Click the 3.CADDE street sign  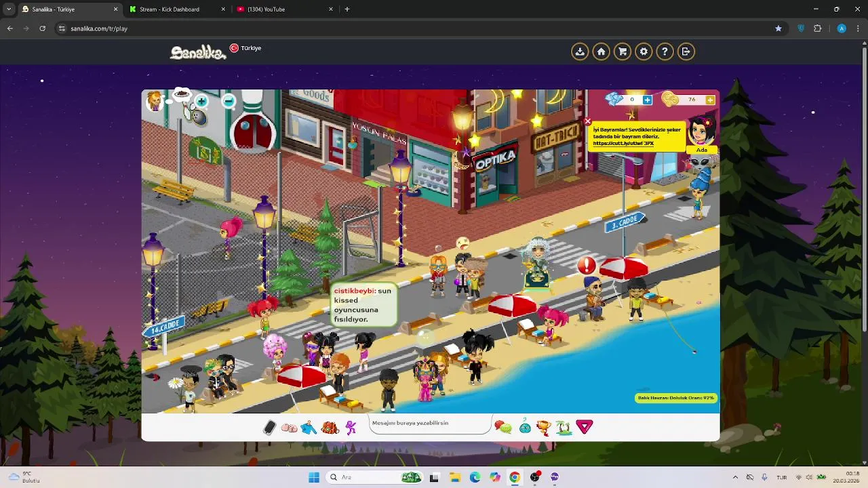click(624, 222)
